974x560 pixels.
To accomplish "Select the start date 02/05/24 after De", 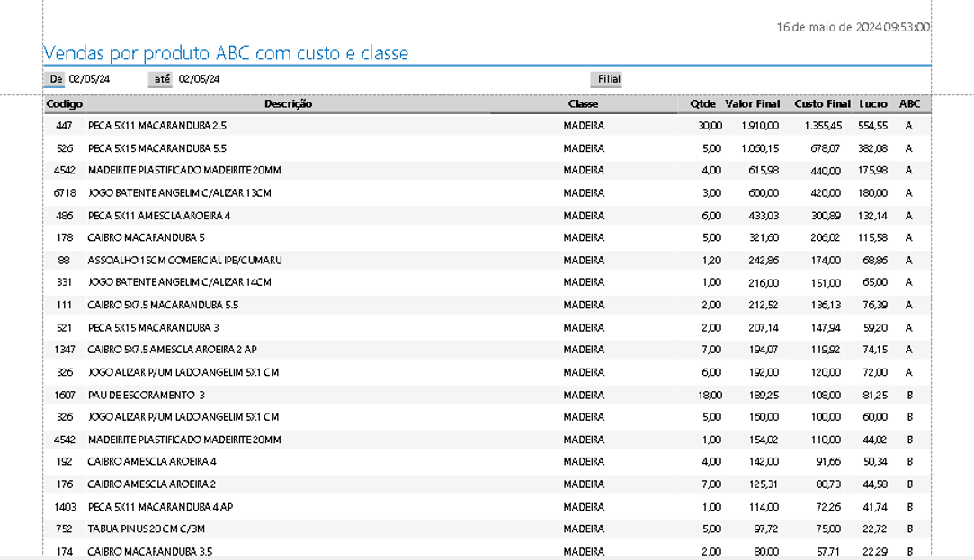I will tap(90, 79).
